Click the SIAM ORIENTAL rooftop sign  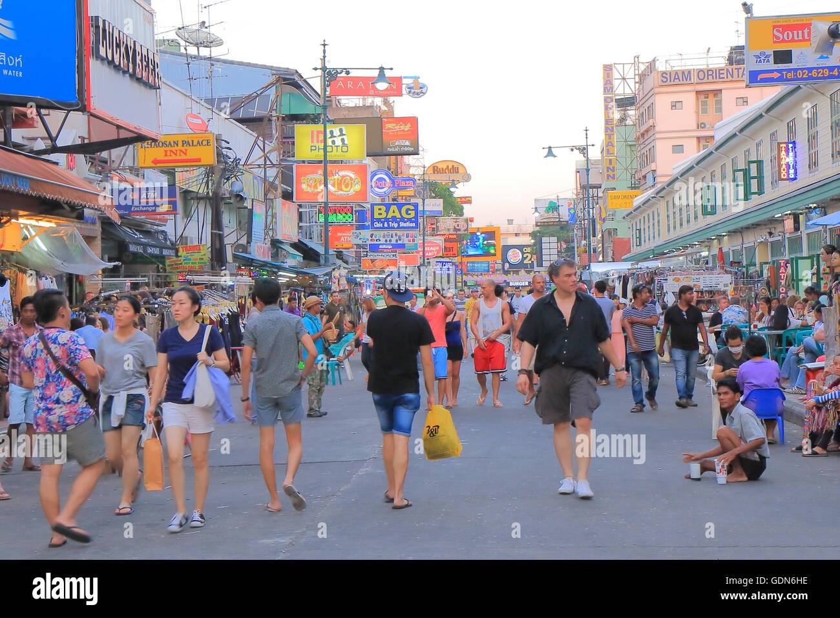pyautogui.click(x=701, y=75)
